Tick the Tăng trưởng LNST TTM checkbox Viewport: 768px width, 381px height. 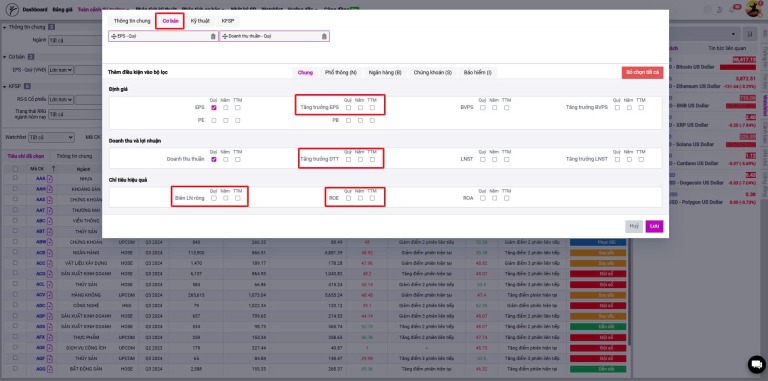tap(641, 159)
